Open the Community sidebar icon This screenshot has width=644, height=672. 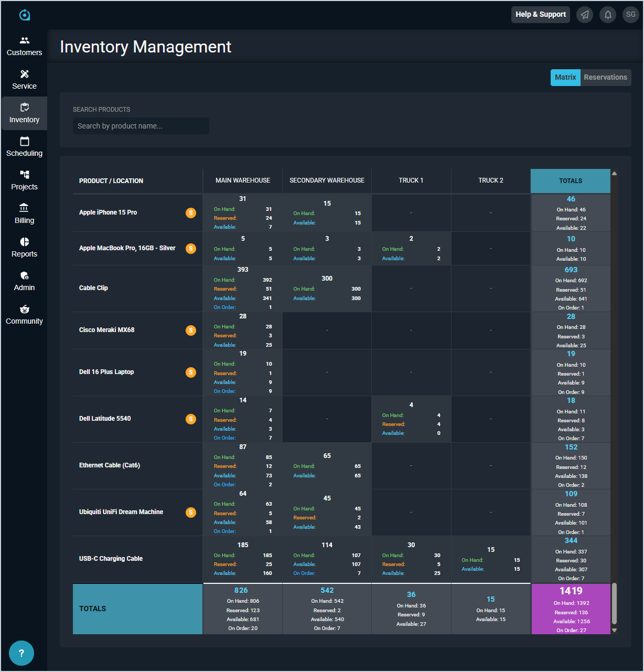pos(24,309)
